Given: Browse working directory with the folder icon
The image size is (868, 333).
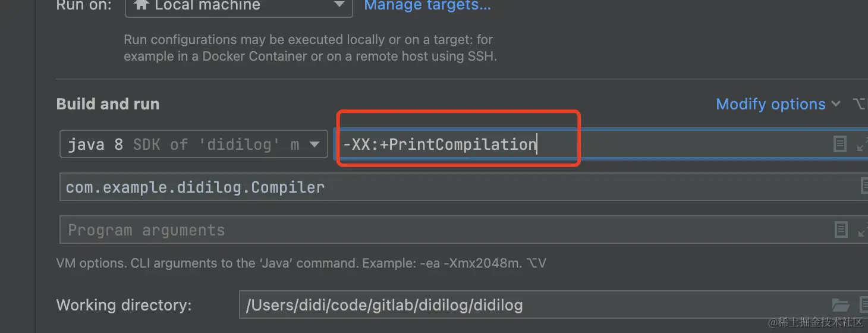Looking at the screenshot, I should coord(841,306).
